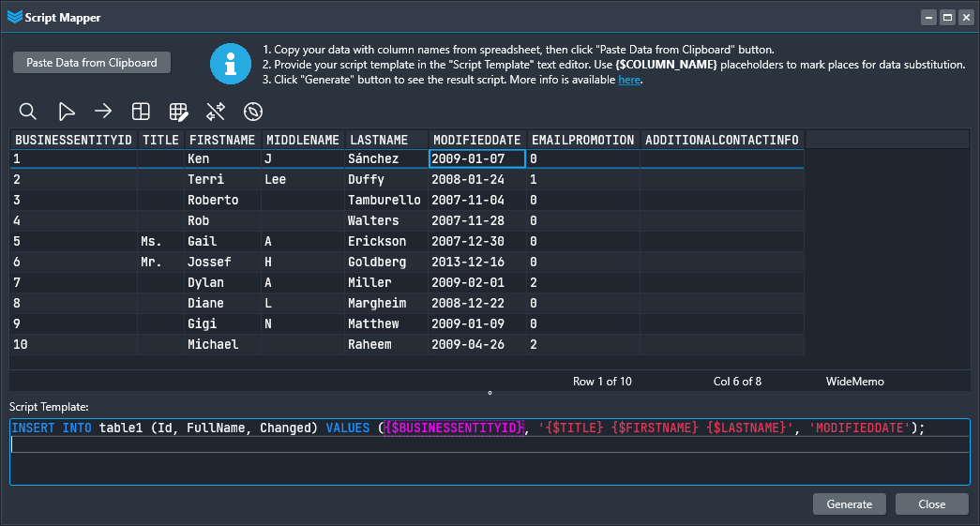
Task: Click the compass toolbar icon
Action: [x=253, y=112]
